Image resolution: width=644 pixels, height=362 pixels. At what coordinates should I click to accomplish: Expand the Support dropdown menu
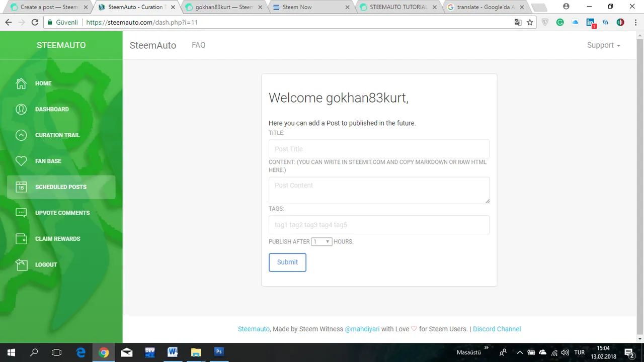[604, 45]
